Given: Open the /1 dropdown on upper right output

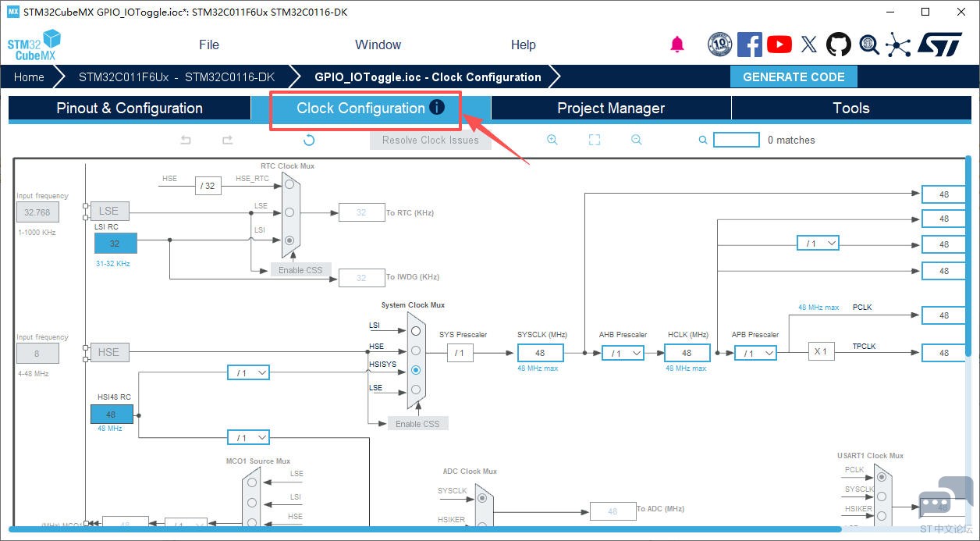Looking at the screenshot, I should [818, 244].
